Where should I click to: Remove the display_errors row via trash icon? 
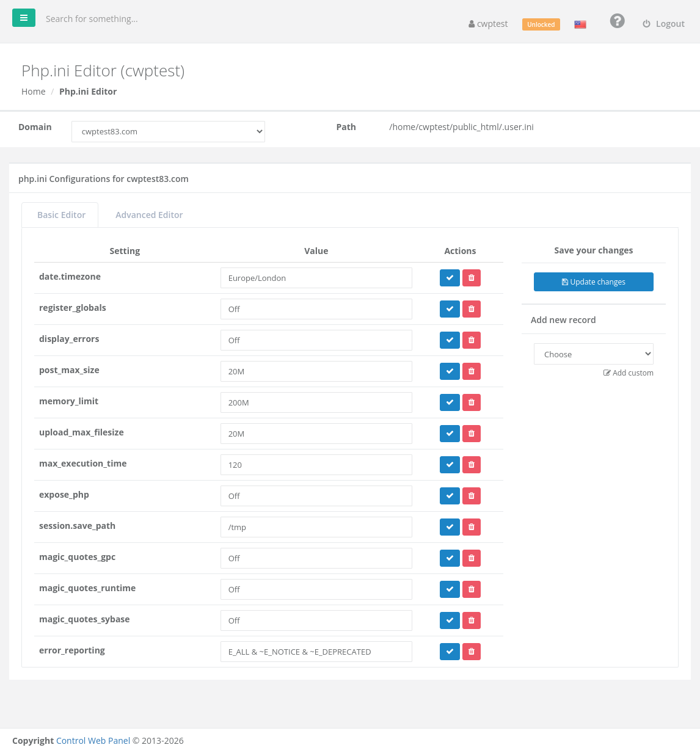click(472, 340)
